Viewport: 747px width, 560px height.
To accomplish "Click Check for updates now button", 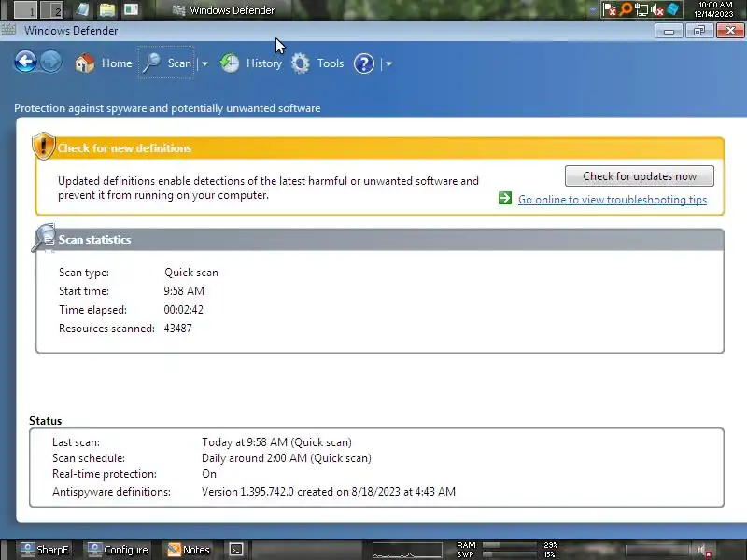I will 640,176.
